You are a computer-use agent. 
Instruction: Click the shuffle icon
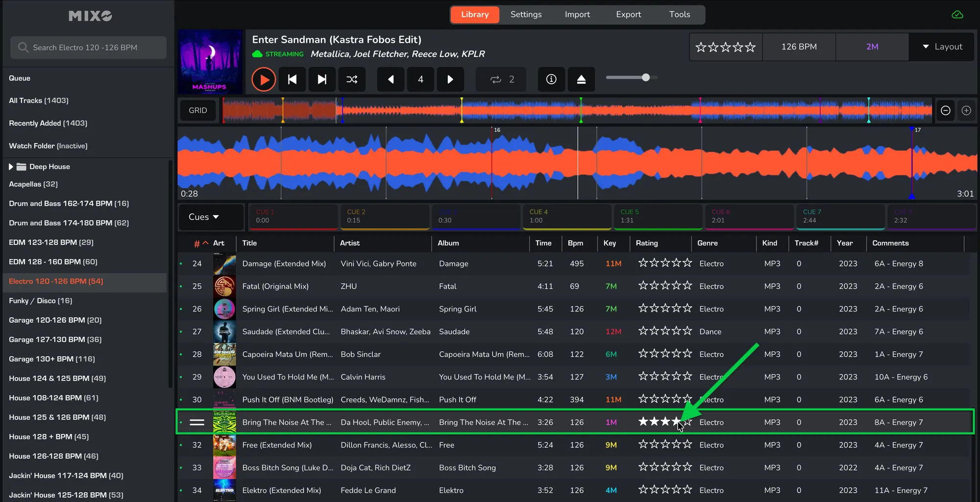352,79
